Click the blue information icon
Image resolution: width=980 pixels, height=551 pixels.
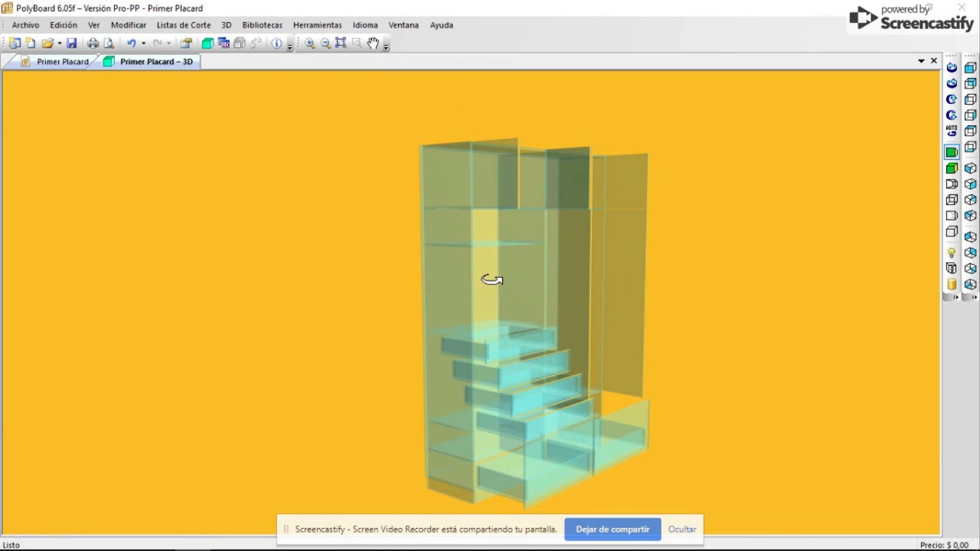pyautogui.click(x=276, y=44)
